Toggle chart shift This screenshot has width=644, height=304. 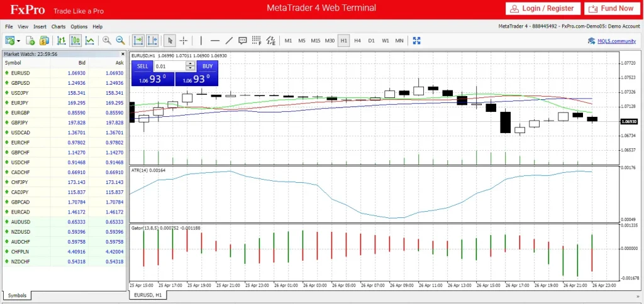coord(152,41)
